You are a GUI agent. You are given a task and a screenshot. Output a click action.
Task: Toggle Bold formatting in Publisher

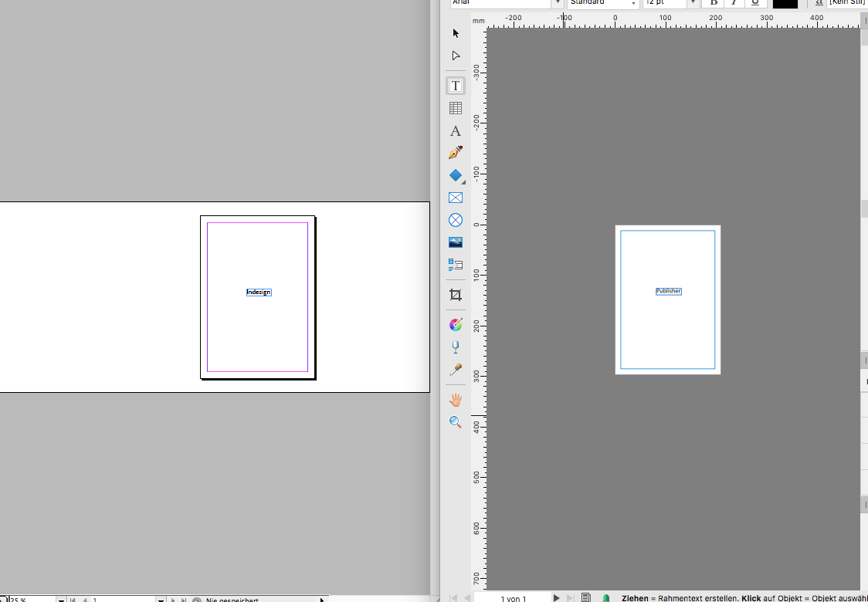pyautogui.click(x=714, y=3)
